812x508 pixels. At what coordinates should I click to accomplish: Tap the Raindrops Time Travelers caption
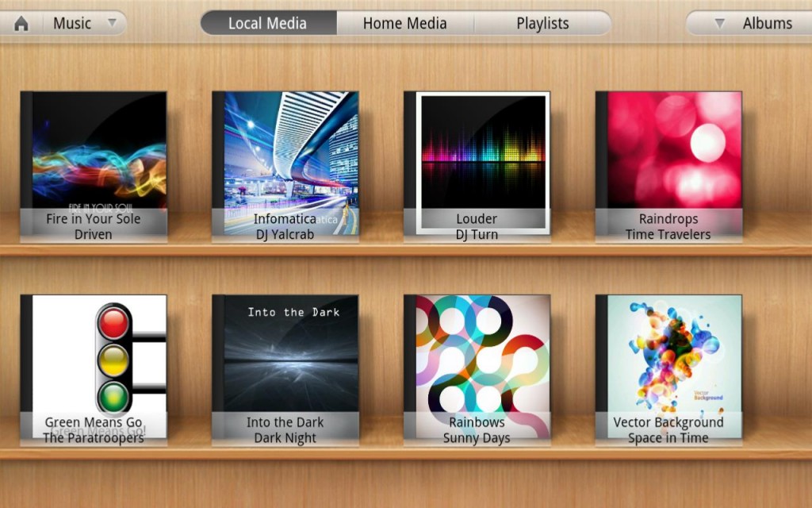pos(668,226)
